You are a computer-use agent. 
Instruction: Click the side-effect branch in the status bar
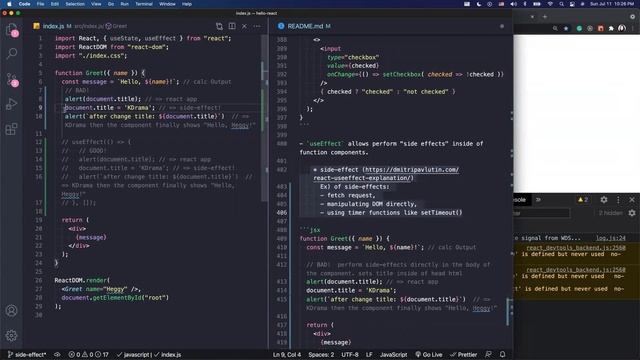coord(27,355)
